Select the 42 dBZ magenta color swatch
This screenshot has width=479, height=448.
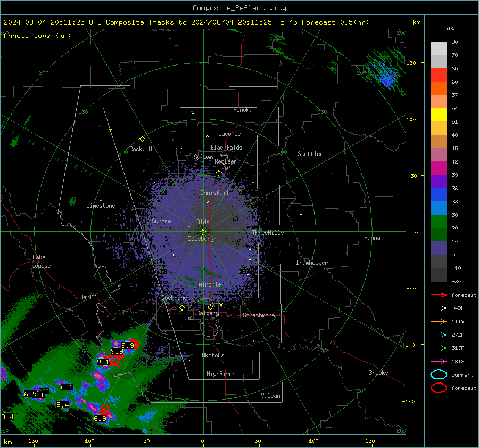[439, 168]
